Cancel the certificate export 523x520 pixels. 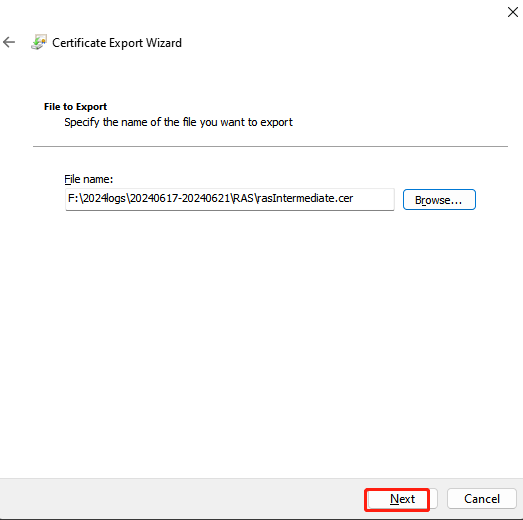click(482, 499)
